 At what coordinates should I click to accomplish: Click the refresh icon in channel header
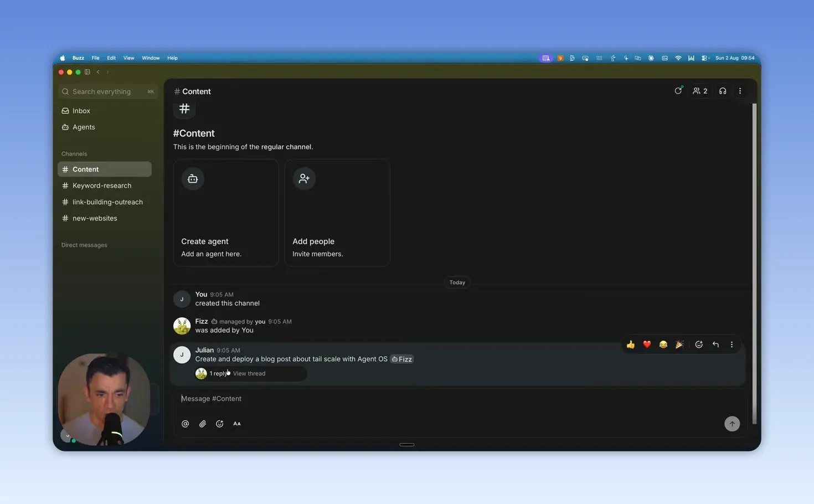(678, 91)
